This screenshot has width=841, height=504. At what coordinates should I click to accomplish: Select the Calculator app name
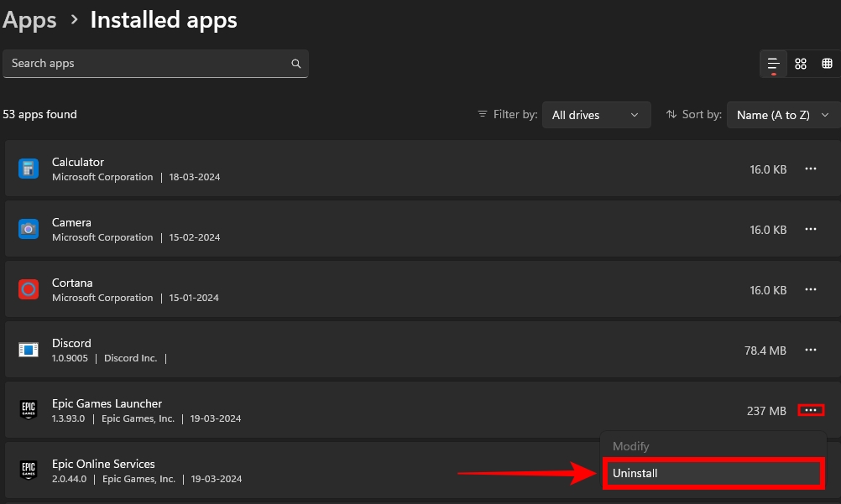(78, 162)
